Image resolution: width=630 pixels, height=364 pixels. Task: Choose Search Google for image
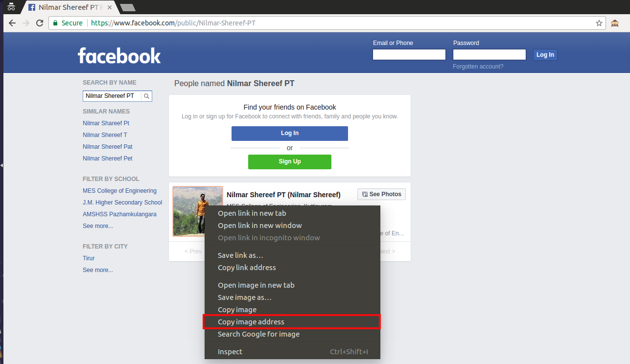pyautogui.click(x=292, y=334)
